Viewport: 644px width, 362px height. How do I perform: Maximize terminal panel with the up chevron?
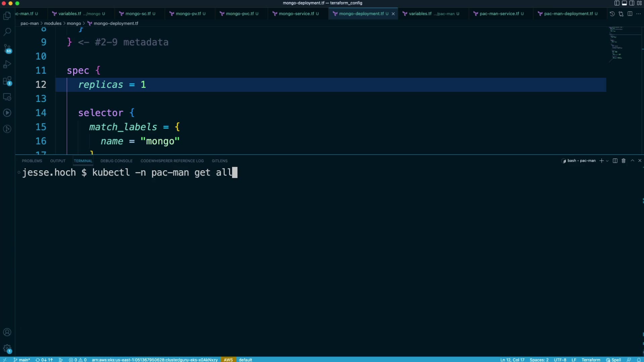(x=632, y=161)
